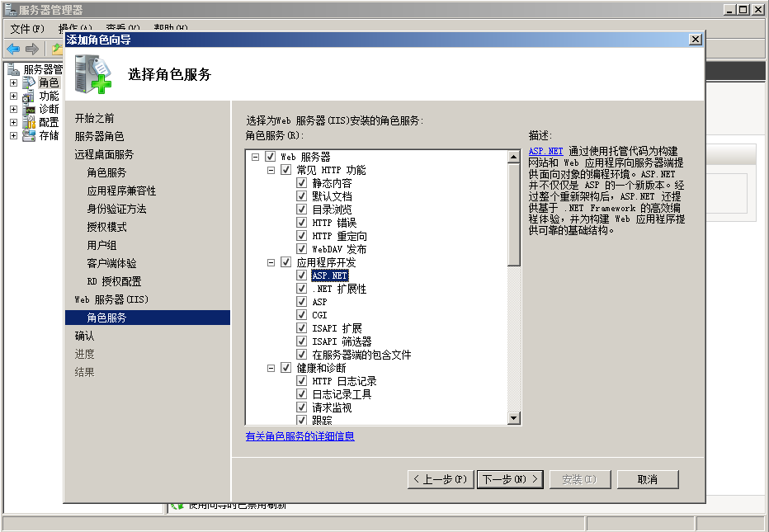Click the 角色 node icon in Server Manager tree

(29, 82)
